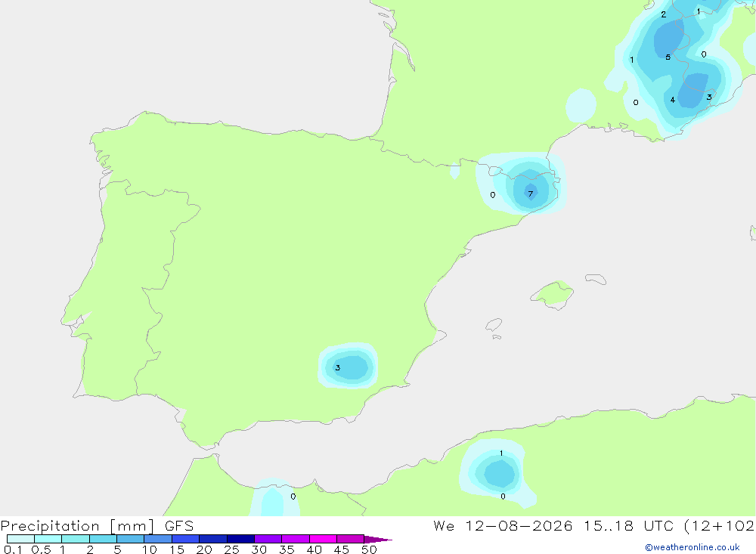Click the legend label "0.1"
Viewport: 756px width, 554px height.
13,549
